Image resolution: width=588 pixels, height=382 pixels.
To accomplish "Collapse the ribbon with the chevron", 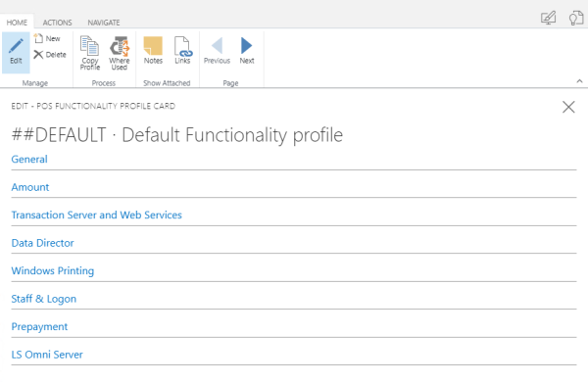I will pyautogui.click(x=579, y=81).
